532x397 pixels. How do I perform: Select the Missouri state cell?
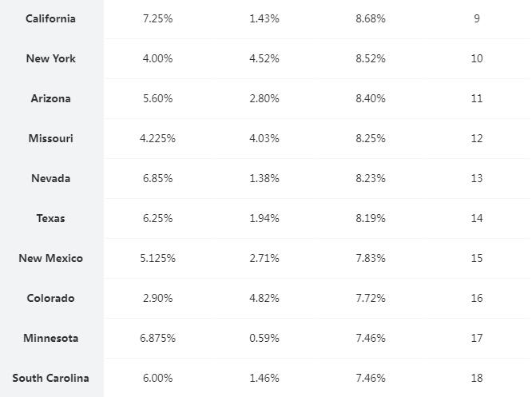[x=51, y=138]
